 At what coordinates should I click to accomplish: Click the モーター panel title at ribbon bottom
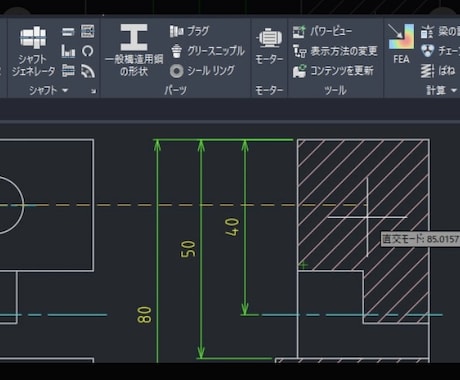pos(269,90)
